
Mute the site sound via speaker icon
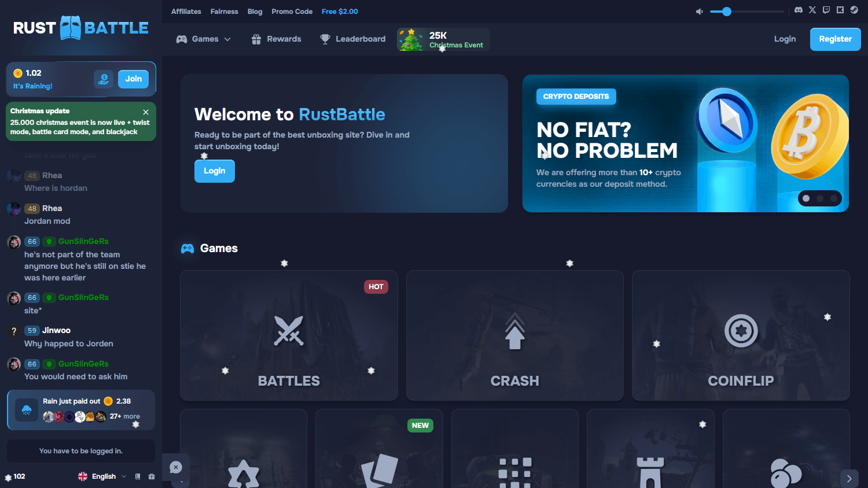699,10
